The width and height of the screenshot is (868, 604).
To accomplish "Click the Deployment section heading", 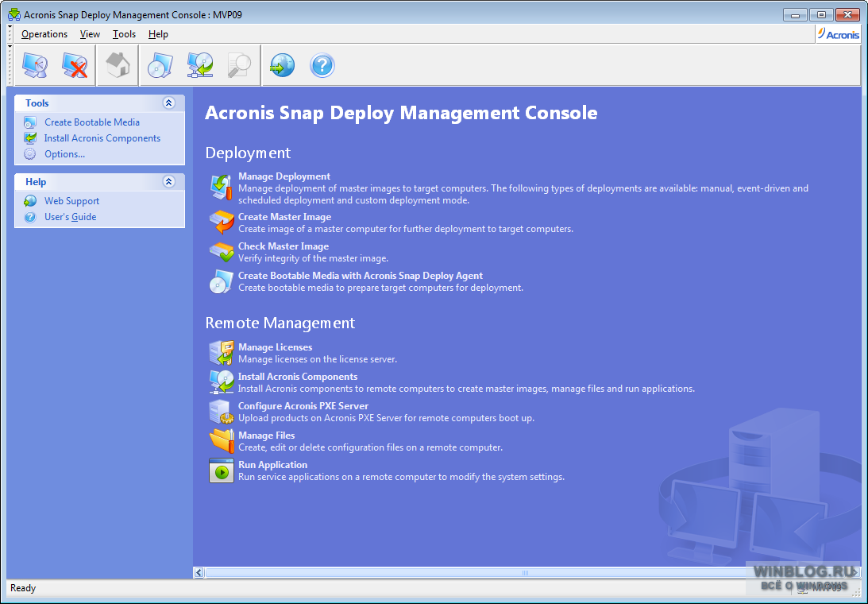I will click(248, 153).
